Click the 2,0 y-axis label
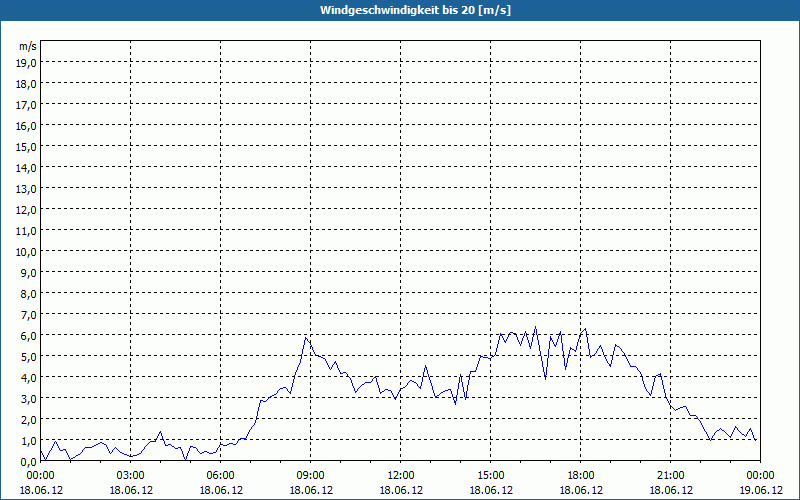800x500 pixels. (29, 420)
